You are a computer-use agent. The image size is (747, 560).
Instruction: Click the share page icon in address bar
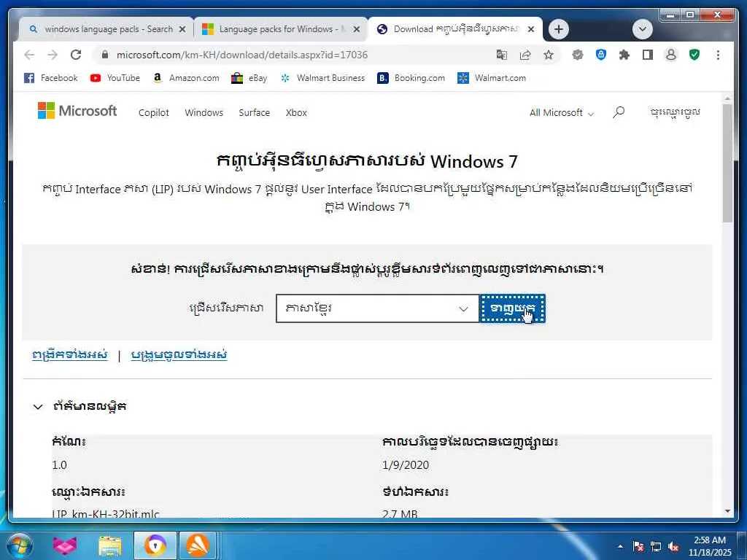tap(525, 55)
